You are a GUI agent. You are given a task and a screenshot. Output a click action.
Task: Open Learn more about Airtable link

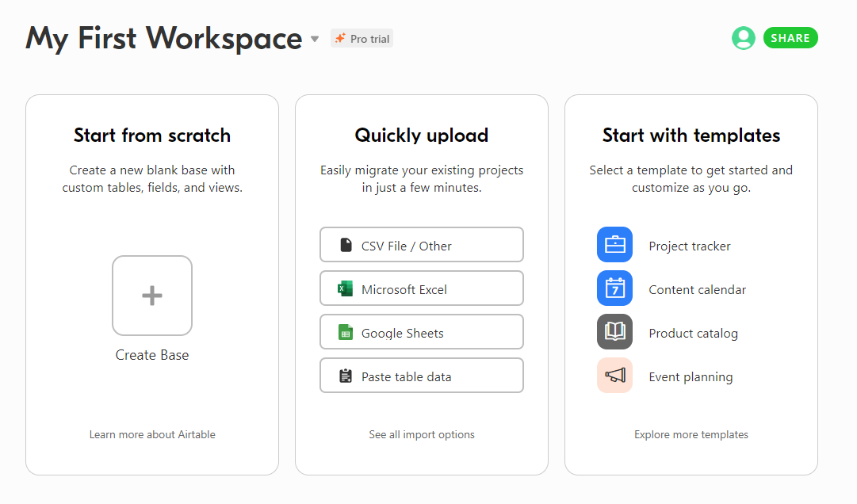[152, 434]
